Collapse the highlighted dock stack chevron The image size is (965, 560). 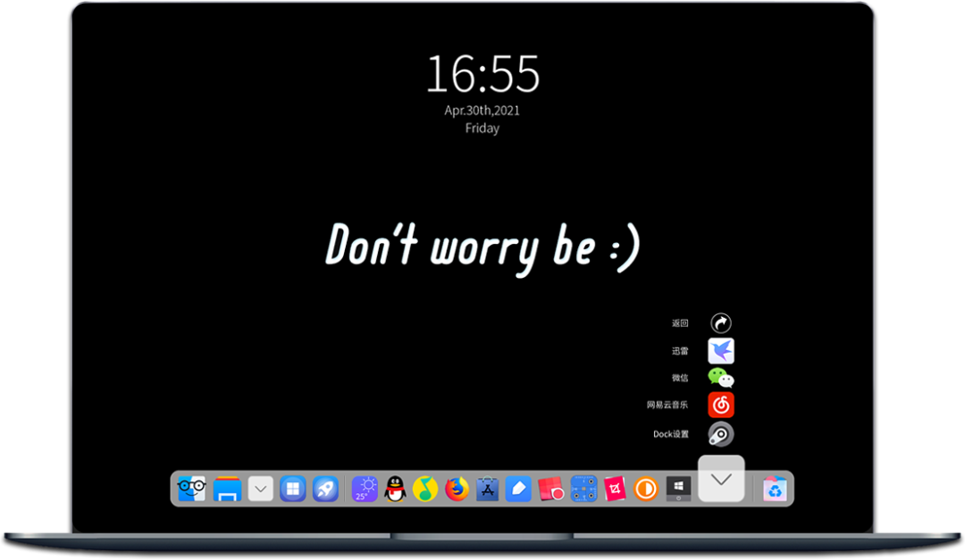tap(721, 480)
